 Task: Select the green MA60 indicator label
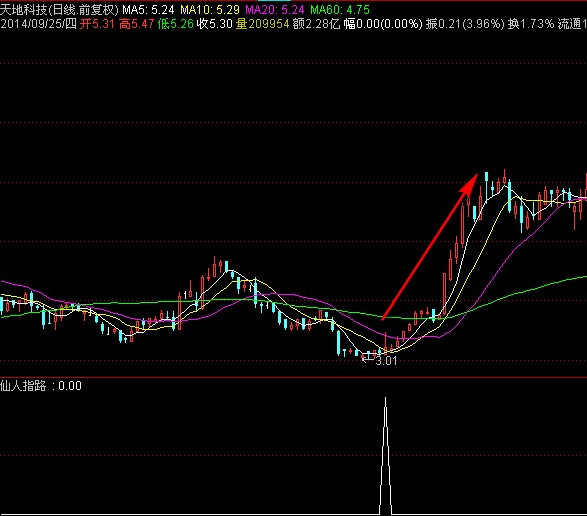pyautogui.click(x=340, y=10)
